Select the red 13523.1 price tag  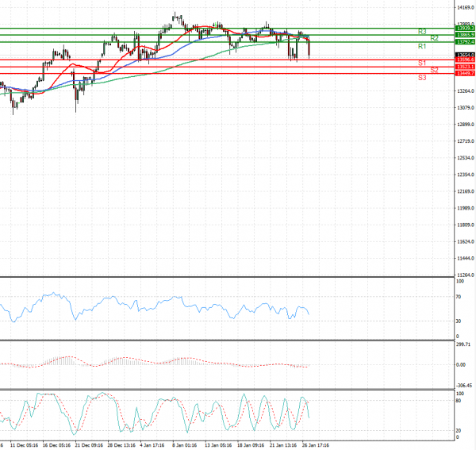[465, 67]
